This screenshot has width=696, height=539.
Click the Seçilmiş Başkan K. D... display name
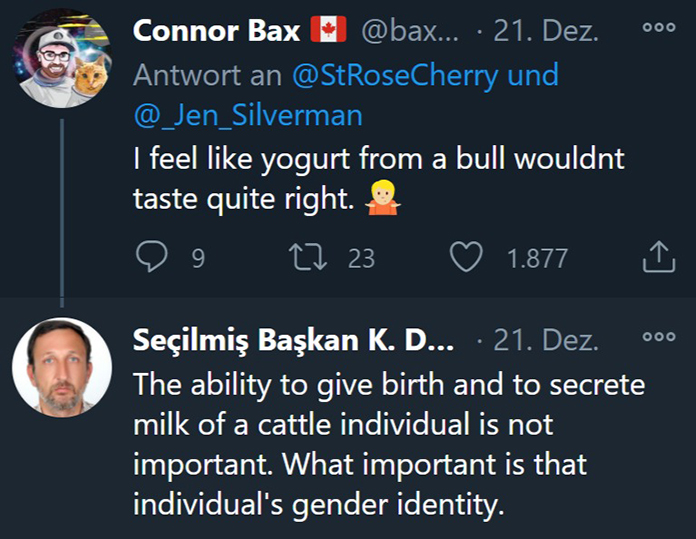[293, 340]
